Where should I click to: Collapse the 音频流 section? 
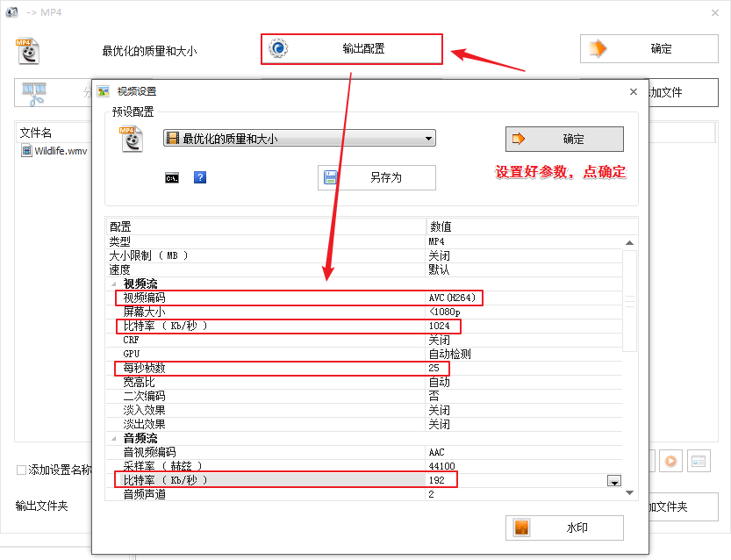[112, 437]
